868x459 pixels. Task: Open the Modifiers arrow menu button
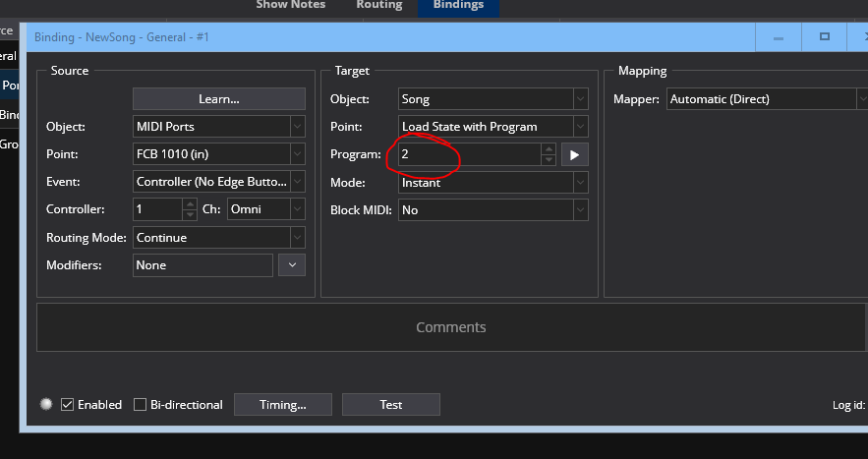point(292,264)
